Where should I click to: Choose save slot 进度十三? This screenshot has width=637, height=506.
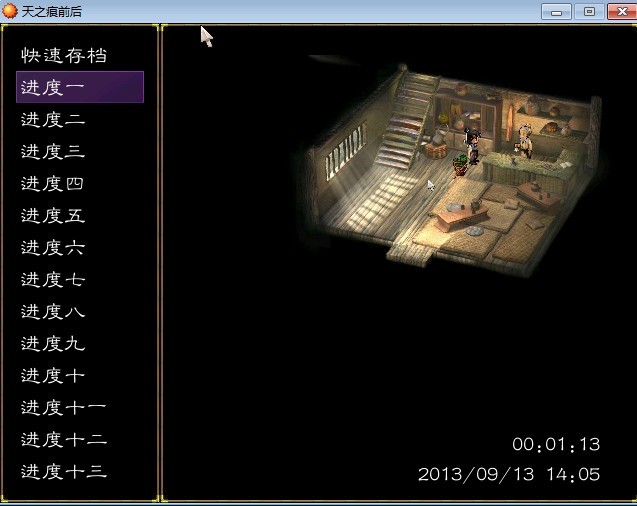tap(64, 472)
